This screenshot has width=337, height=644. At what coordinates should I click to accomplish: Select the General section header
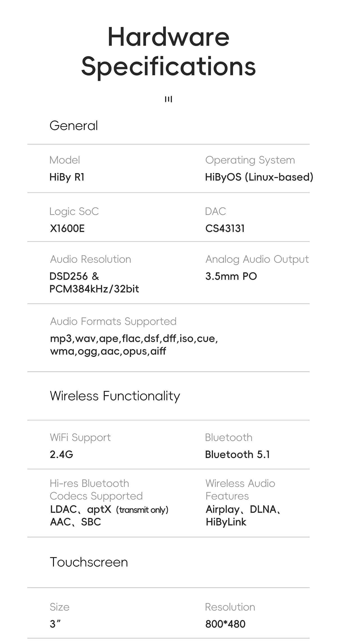[x=74, y=126]
